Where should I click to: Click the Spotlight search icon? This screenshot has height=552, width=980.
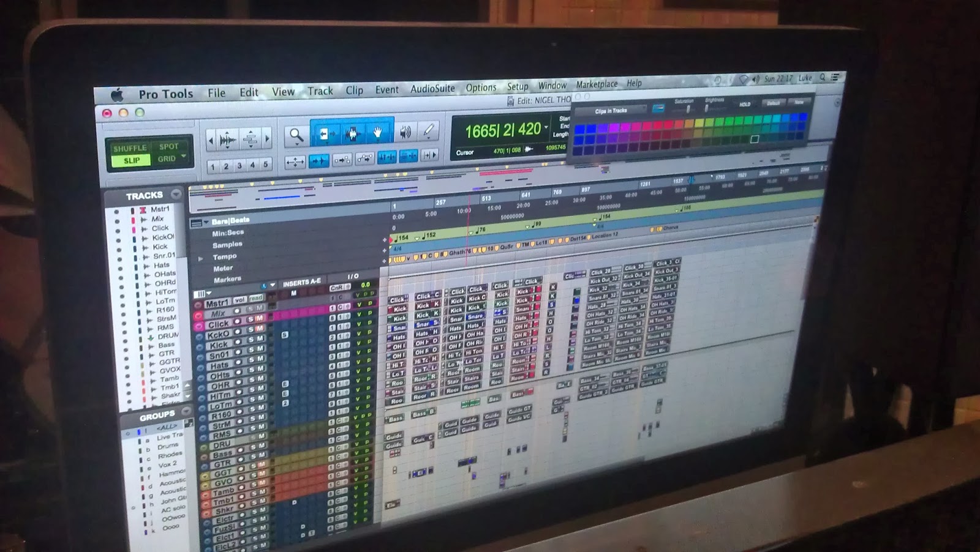click(x=823, y=78)
